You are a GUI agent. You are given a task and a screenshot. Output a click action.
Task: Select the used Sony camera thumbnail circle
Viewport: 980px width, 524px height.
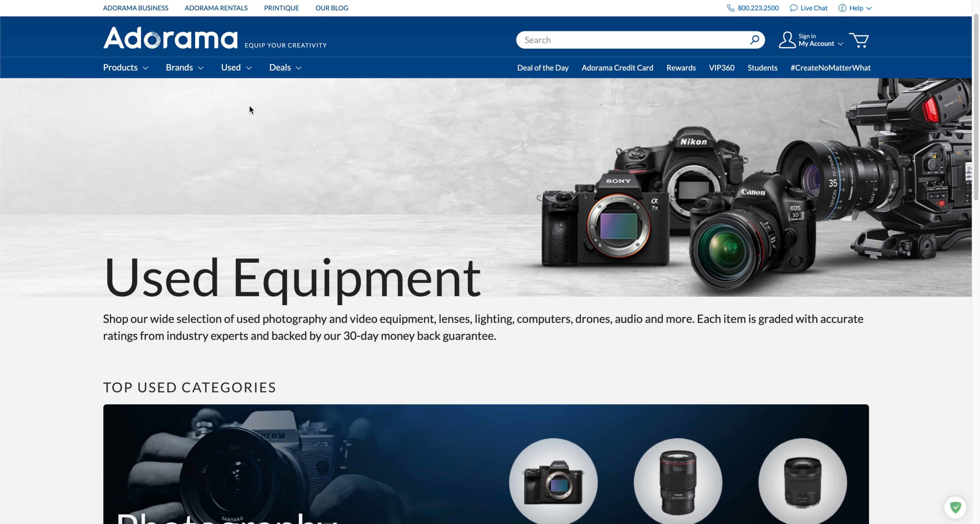tap(553, 482)
